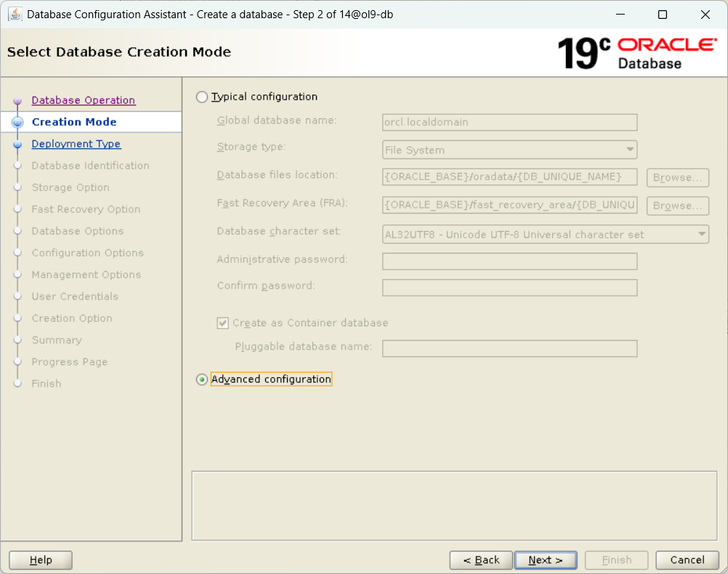Minimize the Database Configuration Assistant window
The image size is (728, 574).
(x=620, y=15)
